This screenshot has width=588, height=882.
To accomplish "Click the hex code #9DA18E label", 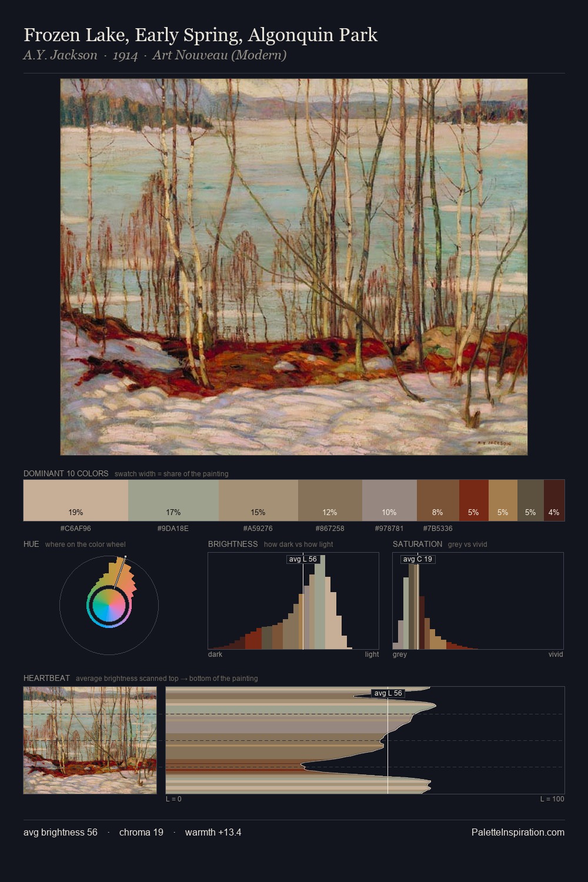I will (x=173, y=528).
